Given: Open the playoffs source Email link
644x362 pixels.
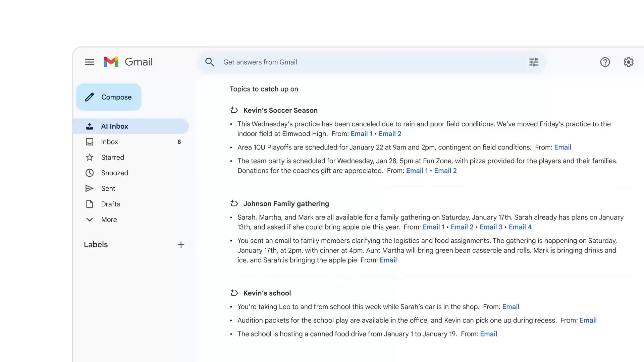Looking at the screenshot, I should coord(562,147).
